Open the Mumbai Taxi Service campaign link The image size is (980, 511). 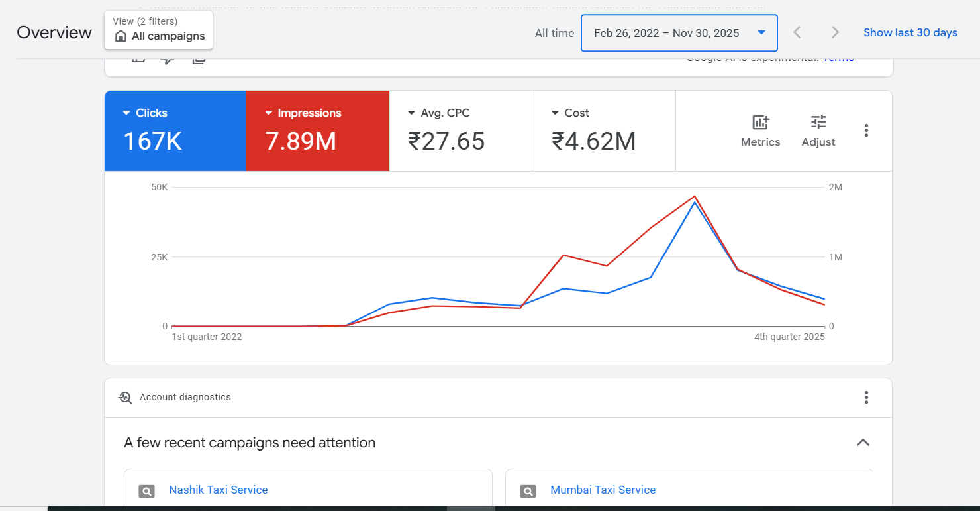[x=603, y=490]
